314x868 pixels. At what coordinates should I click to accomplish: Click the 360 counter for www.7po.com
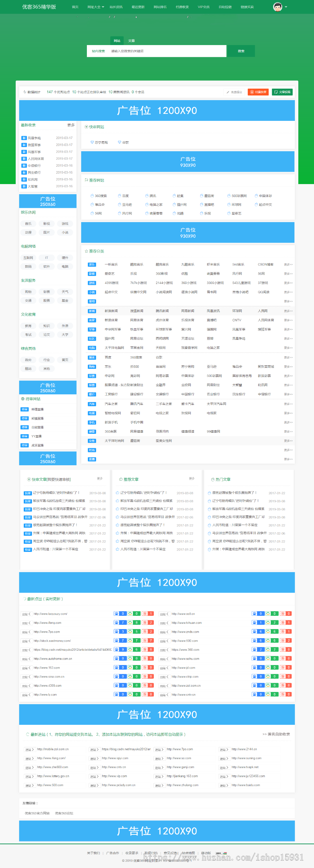coord(134,632)
